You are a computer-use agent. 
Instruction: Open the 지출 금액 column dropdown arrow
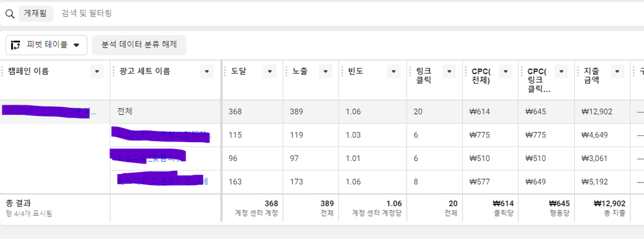[618, 72]
